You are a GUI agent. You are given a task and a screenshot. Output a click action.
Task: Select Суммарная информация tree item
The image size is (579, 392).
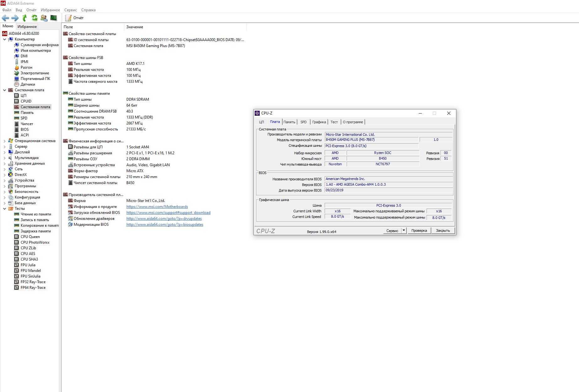[x=36, y=45]
